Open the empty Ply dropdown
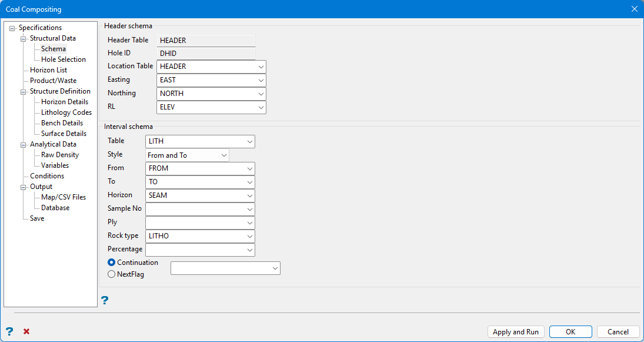Screen dimensions: 644x342 click(x=200, y=223)
